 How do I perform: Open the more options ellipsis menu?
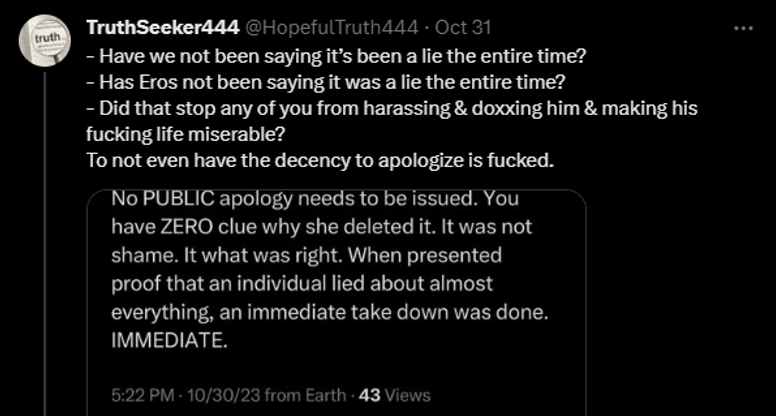point(743,27)
